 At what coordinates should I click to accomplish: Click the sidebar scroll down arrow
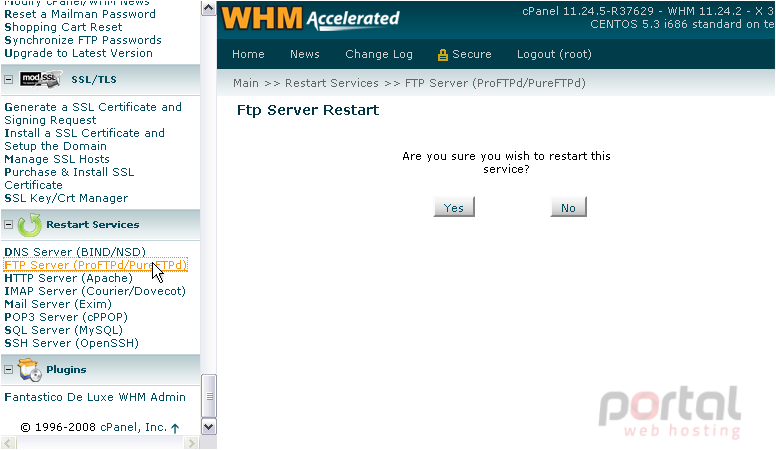(x=208, y=427)
